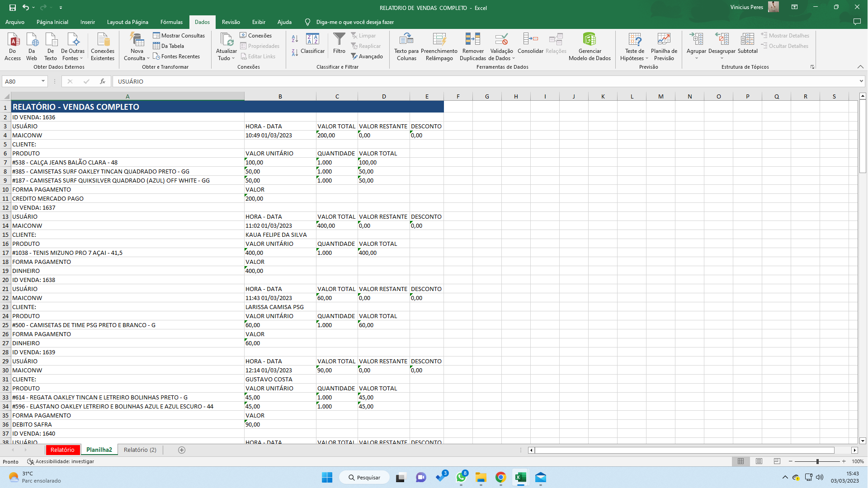Open the Windows Start menu

click(327, 477)
